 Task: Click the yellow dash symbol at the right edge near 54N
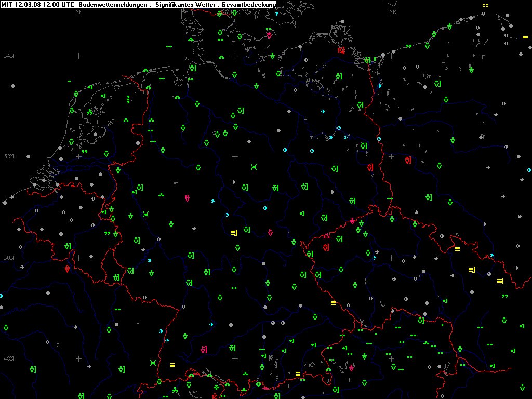point(525,37)
